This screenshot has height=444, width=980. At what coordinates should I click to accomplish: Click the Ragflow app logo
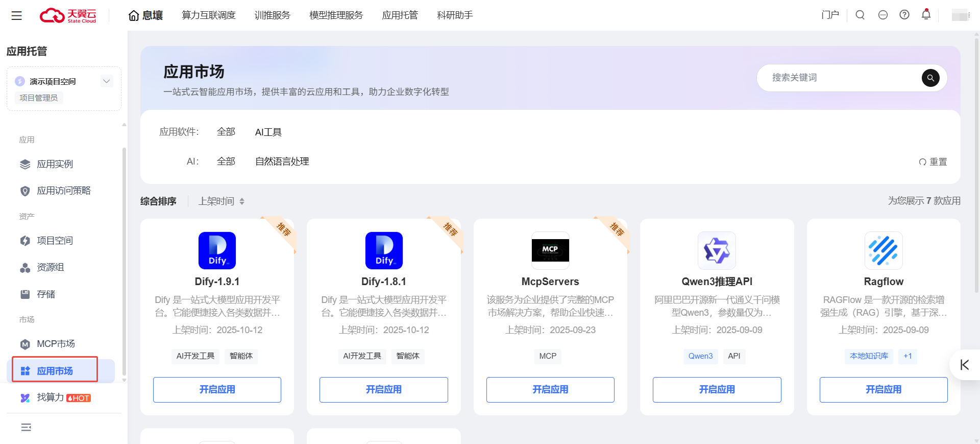(883, 251)
